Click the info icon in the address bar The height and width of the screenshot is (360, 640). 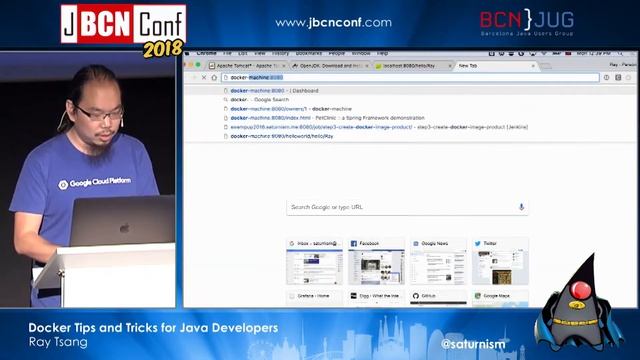click(607, 78)
